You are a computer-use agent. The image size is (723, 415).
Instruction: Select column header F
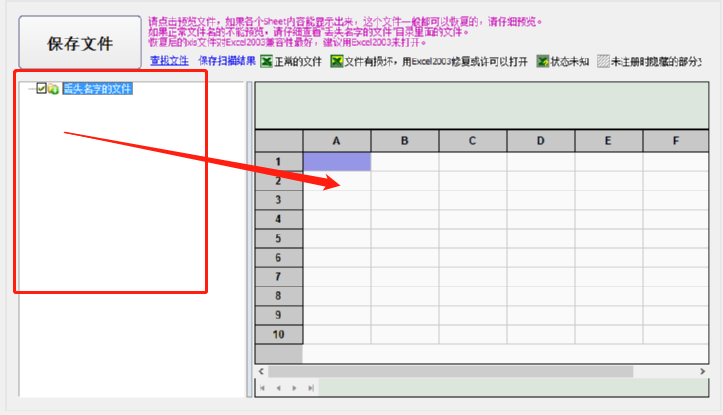tap(676, 141)
